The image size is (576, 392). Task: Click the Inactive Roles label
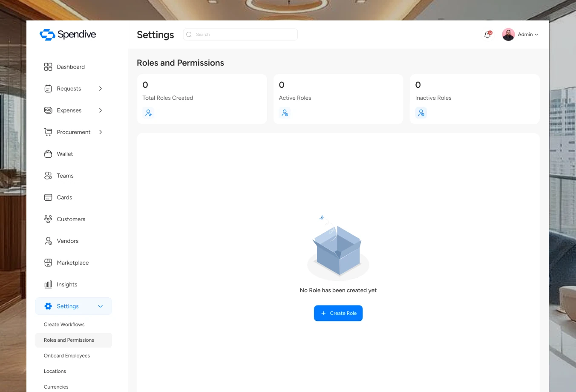[x=433, y=98]
